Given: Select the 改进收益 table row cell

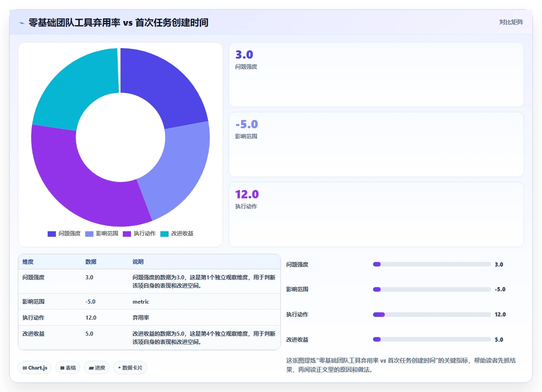Looking at the screenshot, I should (x=33, y=334).
